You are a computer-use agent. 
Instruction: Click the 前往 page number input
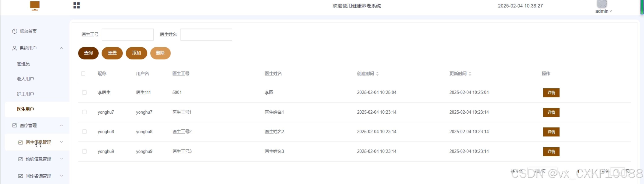617,171
